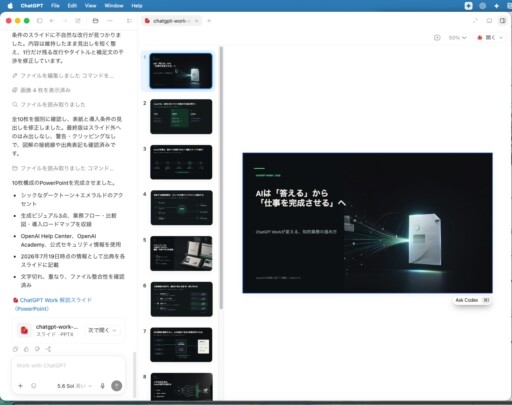Click the new chat compose icon
512x405 pixels.
tap(78, 21)
